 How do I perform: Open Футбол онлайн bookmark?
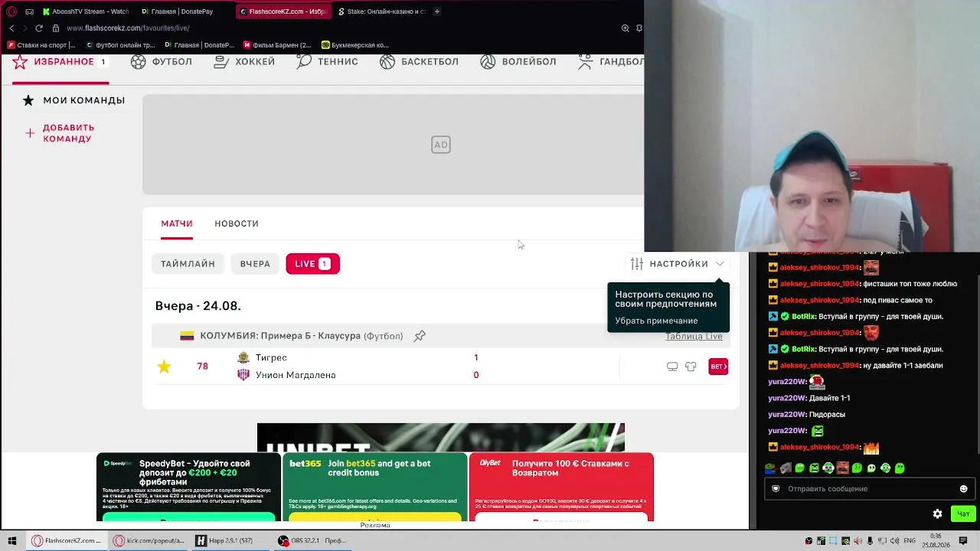120,45
